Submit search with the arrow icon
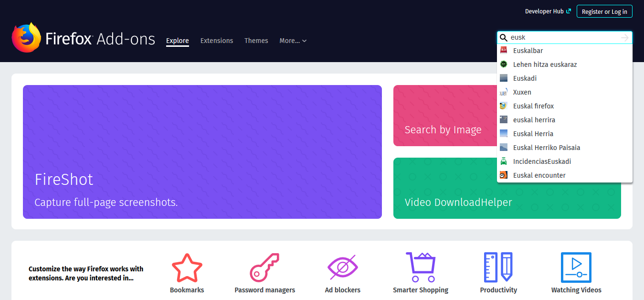This screenshot has width=644, height=300. tap(624, 38)
